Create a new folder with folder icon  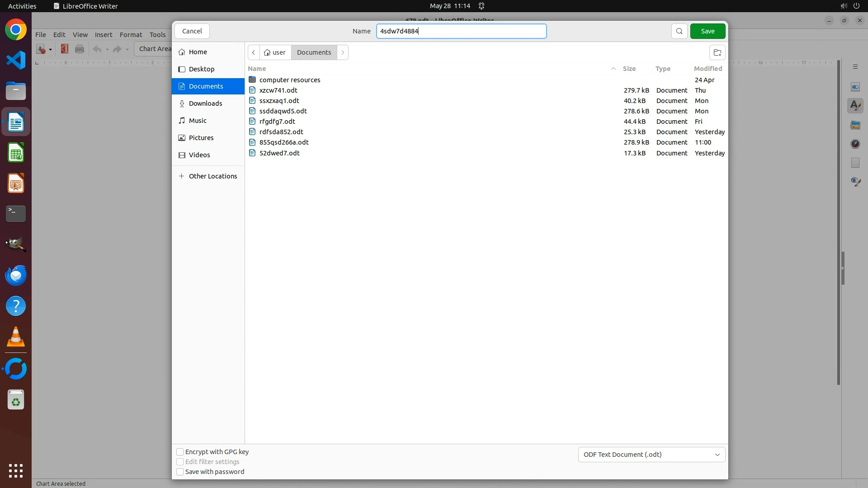[717, 52]
